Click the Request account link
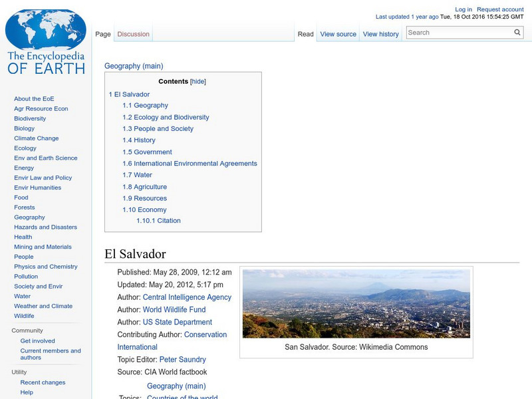The image size is (532, 399). coord(500,9)
